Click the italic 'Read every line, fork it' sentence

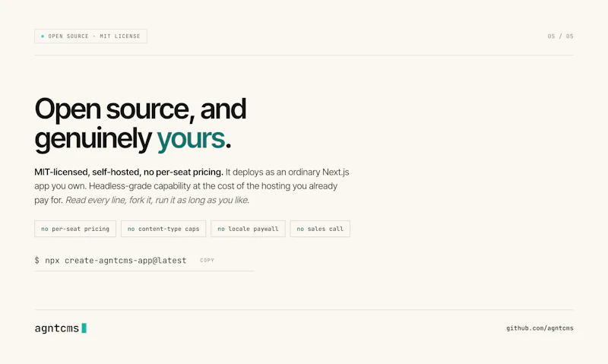(x=157, y=200)
